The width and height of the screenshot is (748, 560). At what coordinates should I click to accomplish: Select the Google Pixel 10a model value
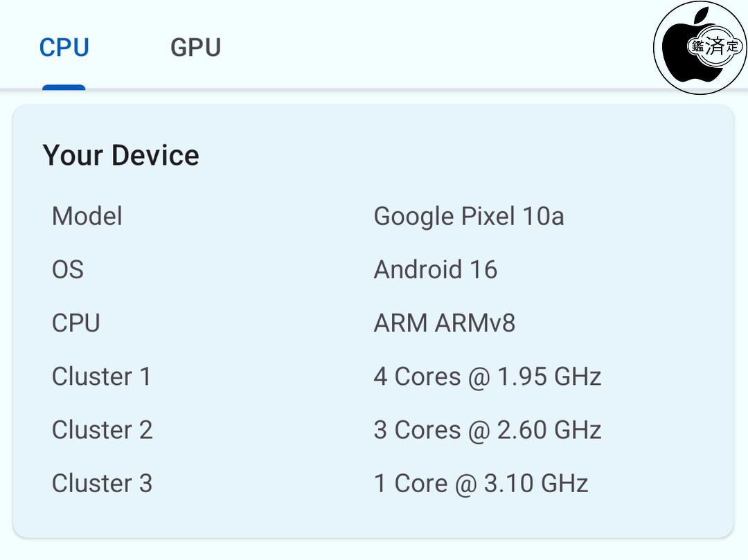click(x=468, y=217)
